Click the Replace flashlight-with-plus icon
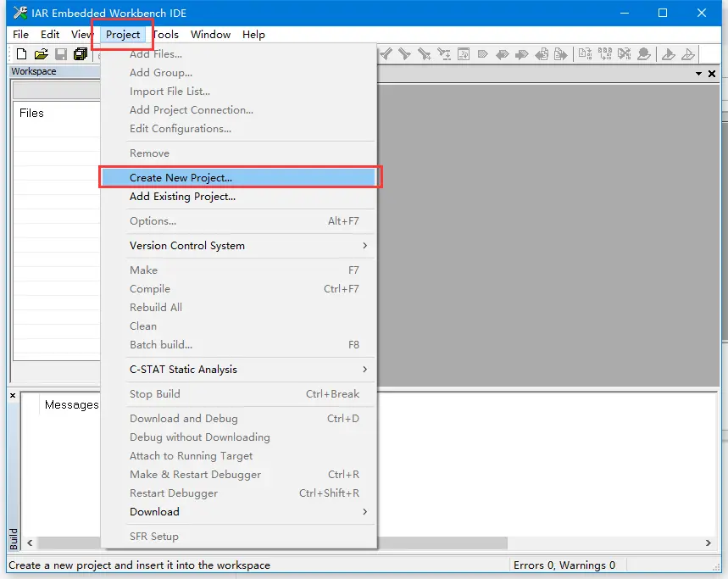 [x=424, y=54]
